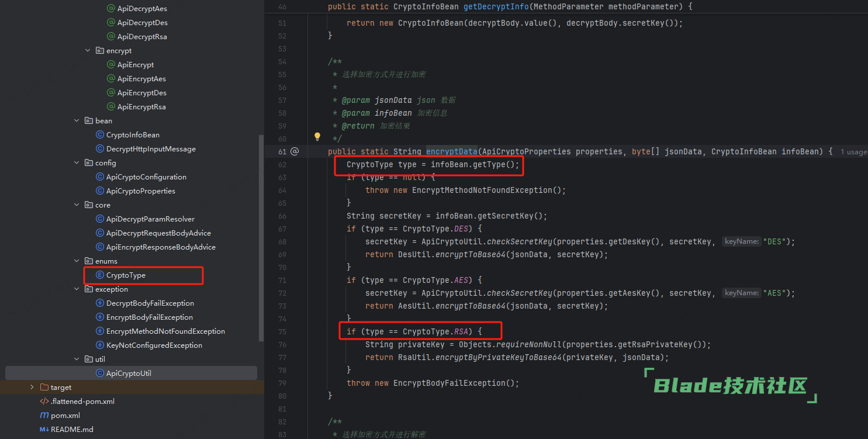Collapse the core package folder
This screenshot has height=439, width=868.
[x=77, y=205]
